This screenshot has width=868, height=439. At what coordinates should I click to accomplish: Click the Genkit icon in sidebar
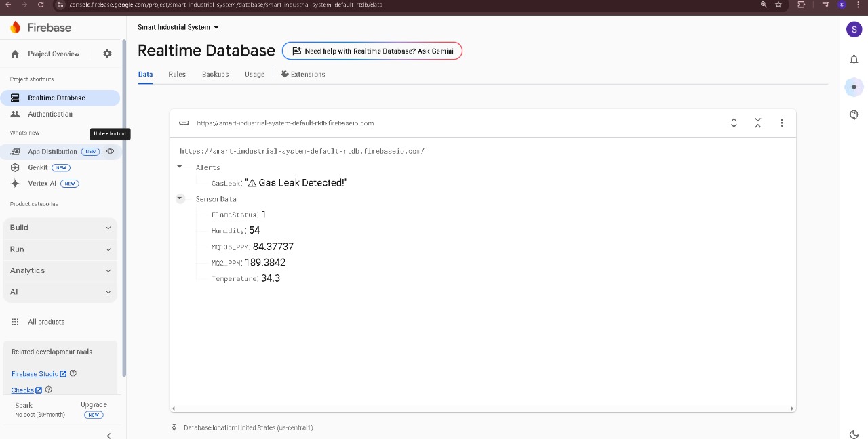tap(15, 167)
